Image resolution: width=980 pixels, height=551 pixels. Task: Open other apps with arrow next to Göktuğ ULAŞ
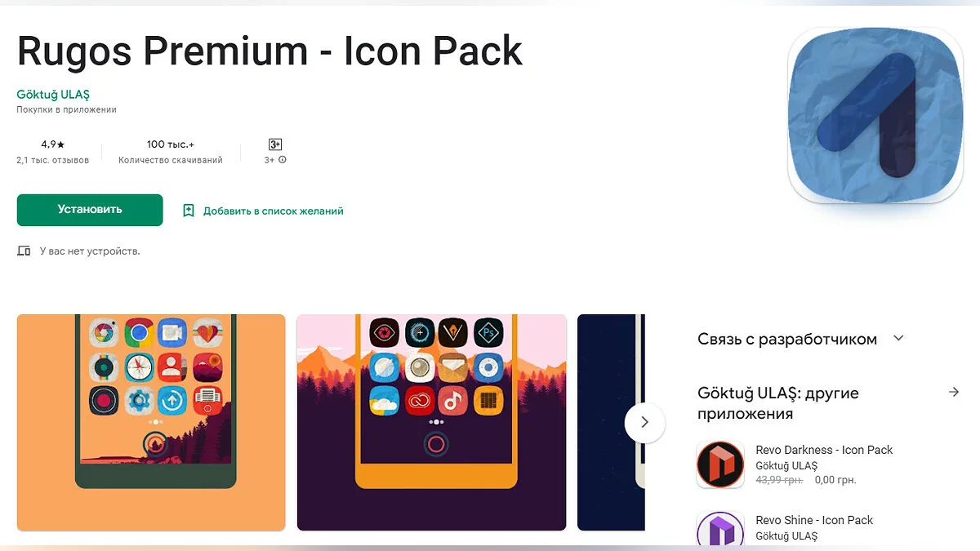coord(953,393)
